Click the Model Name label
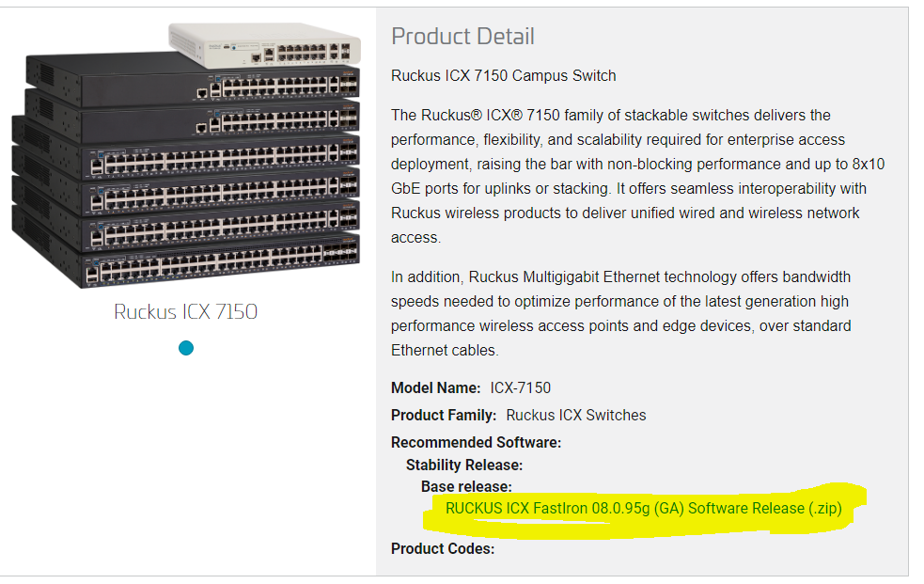This screenshot has width=924, height=584. pos(436,387)
